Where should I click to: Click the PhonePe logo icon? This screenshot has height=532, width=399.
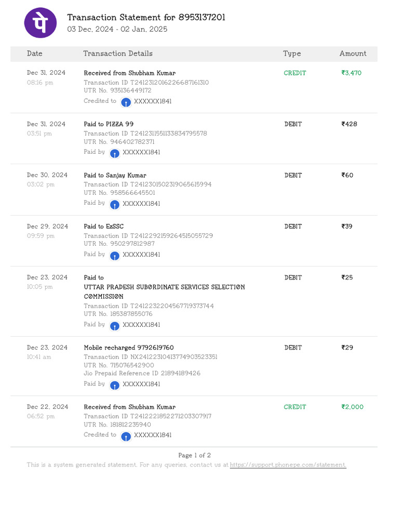tap(41, 22)
